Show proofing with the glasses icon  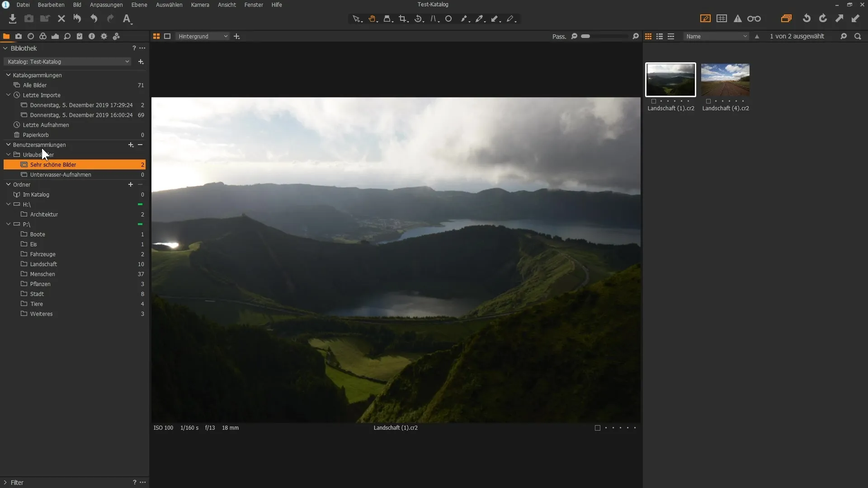pos(754,19)
